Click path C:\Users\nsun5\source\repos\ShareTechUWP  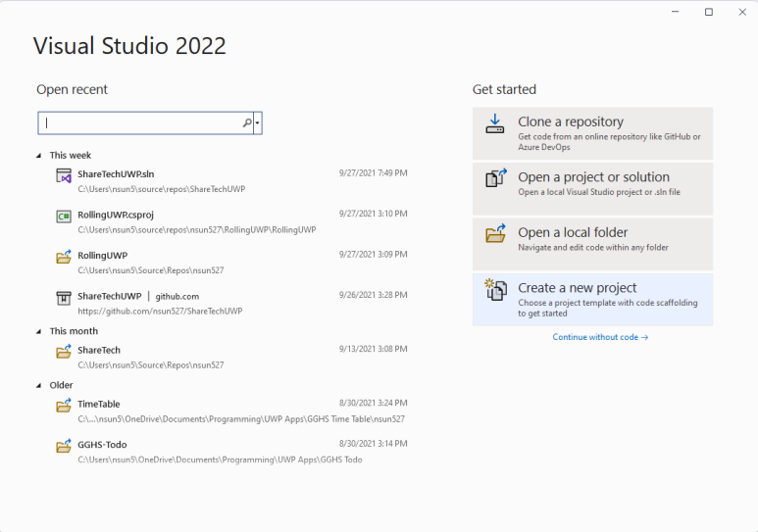pos(162,189)
